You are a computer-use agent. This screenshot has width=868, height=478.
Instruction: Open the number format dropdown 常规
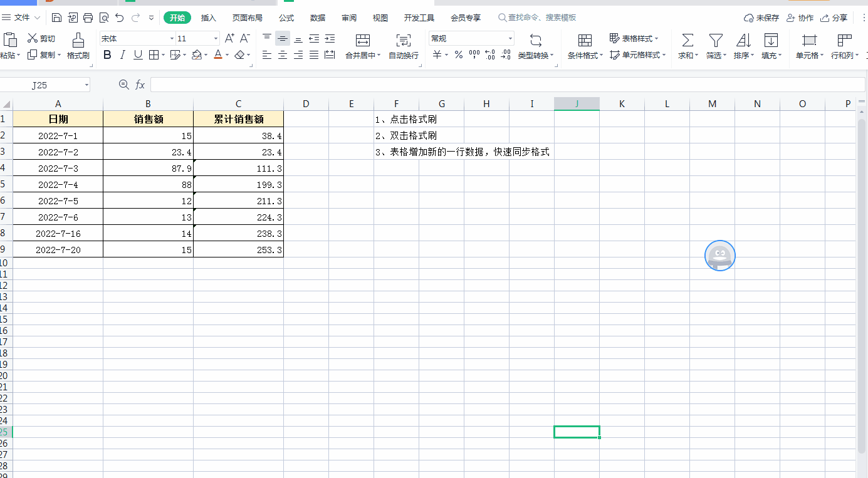(510, 39)
